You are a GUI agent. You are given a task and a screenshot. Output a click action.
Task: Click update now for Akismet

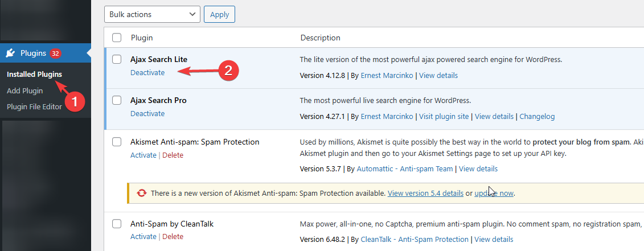[494, 193]
